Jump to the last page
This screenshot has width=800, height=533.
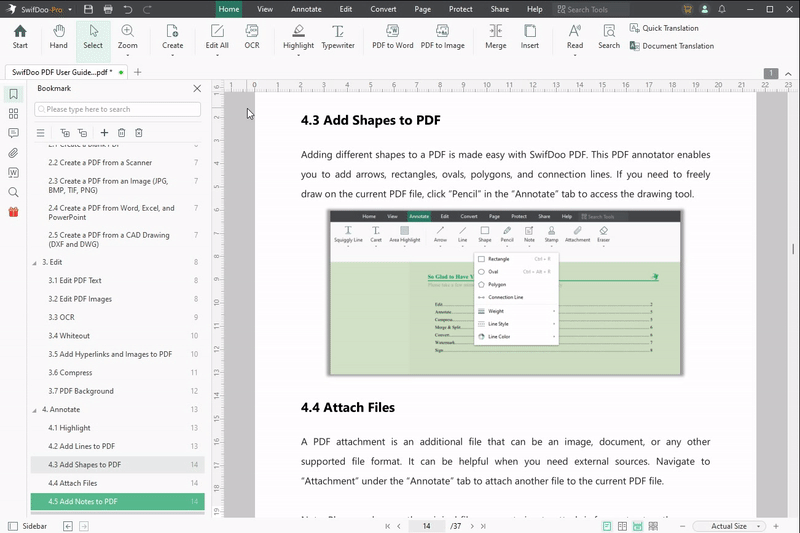tap(483, 526)
